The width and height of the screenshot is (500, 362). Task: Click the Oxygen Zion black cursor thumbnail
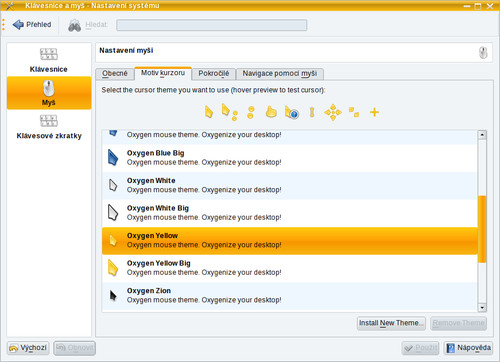coord(113,295)
